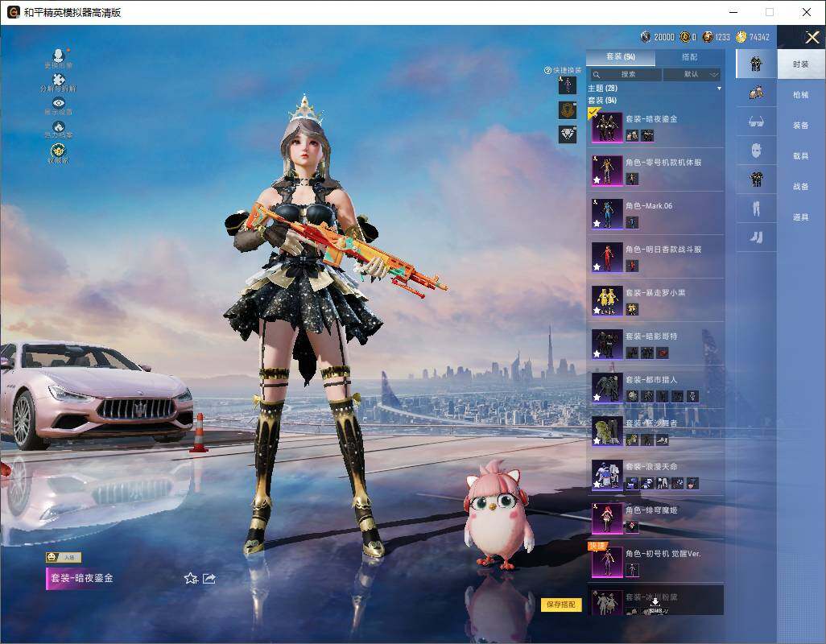
Task: Select the 角色-初号机 觉醒Ver. outfit
Action: coord(655,561)
